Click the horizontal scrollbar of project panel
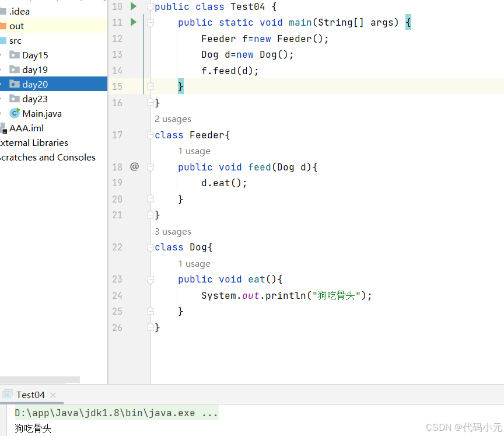This screenshot has height=436, width=504. (40, 380)
